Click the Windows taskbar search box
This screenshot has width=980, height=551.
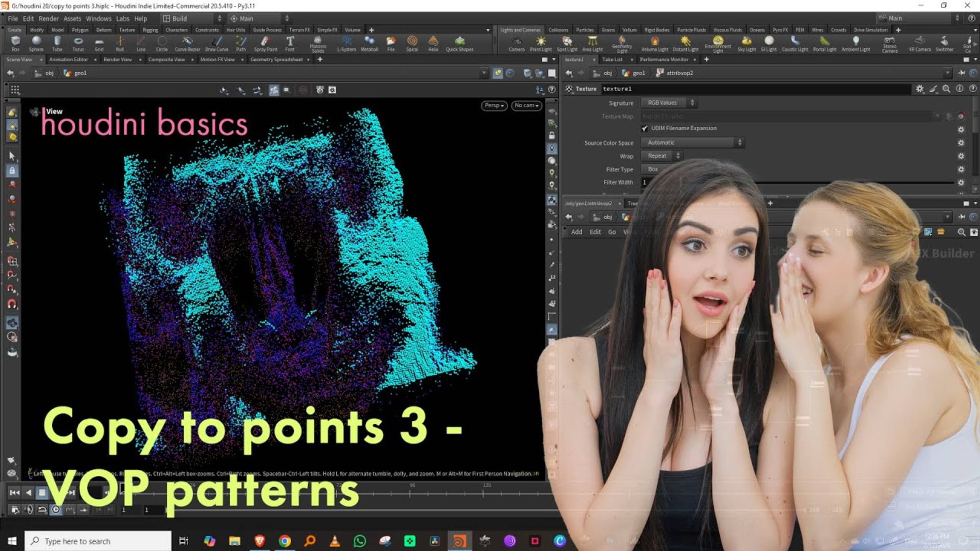point(97,541)
